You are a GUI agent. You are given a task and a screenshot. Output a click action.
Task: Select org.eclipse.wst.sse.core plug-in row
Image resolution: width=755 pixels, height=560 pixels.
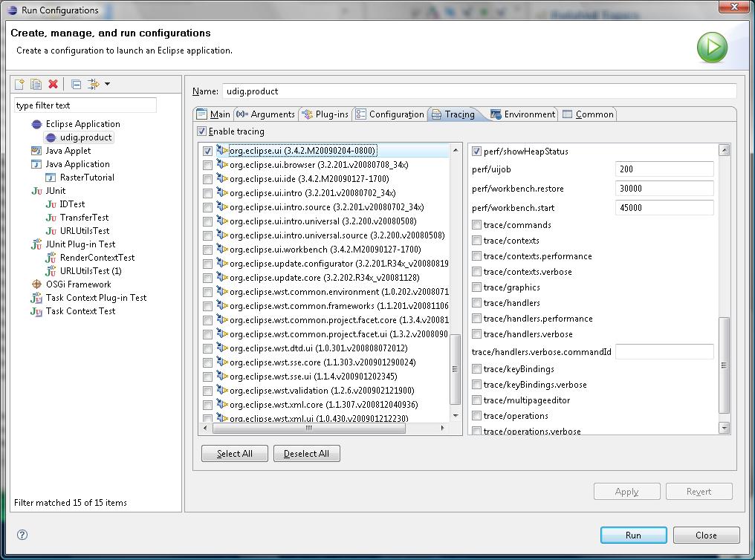click(323, 362)
